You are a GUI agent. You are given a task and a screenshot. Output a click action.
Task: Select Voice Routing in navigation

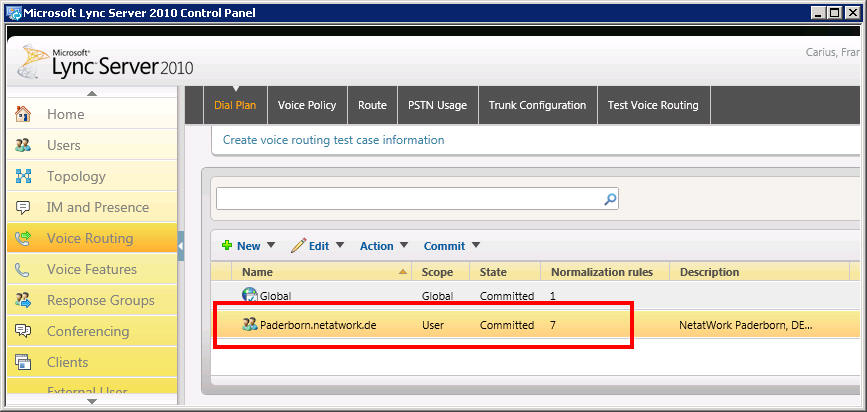coord(92,238)
